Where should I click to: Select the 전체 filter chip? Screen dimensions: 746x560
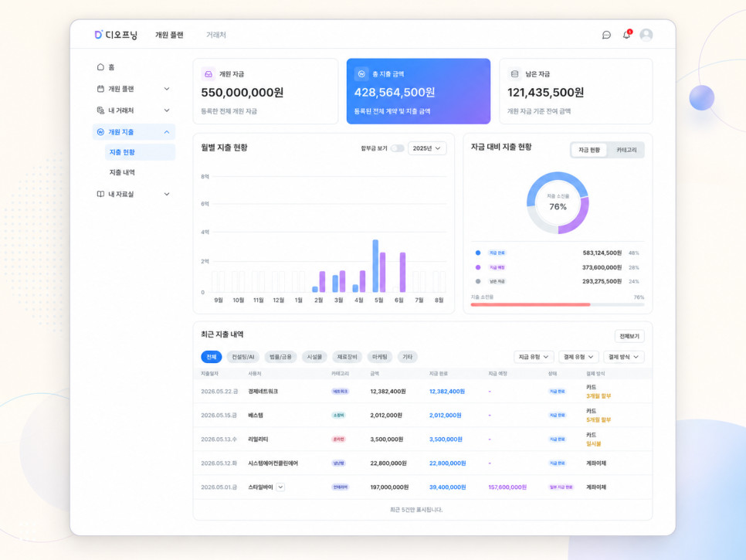pos(212,357)
